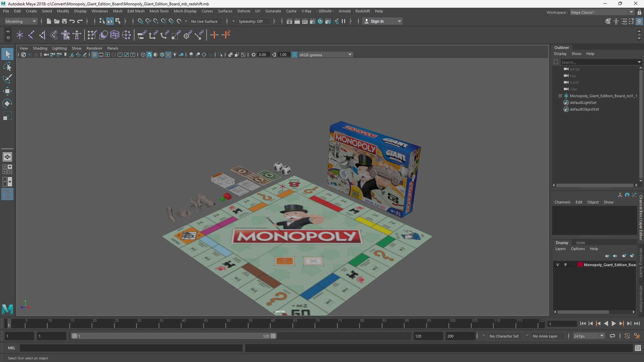Open the No Character Set dropdown
644x362 pixels.
[504, 336]
